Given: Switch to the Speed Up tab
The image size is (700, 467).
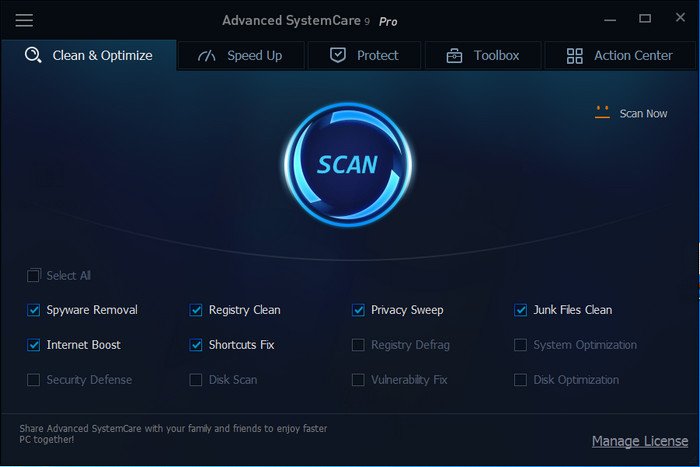Looking at the screenshot, I should point(241,56).
